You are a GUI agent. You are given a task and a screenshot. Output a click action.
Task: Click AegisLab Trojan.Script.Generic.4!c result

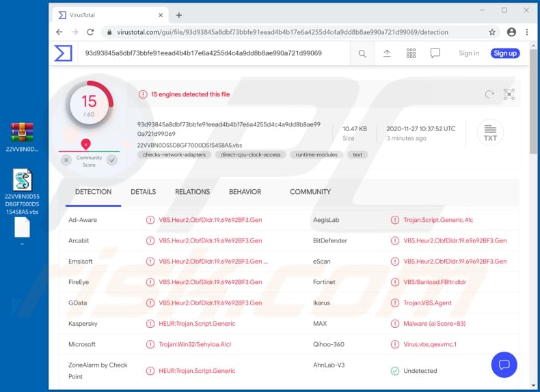[438, 220]
